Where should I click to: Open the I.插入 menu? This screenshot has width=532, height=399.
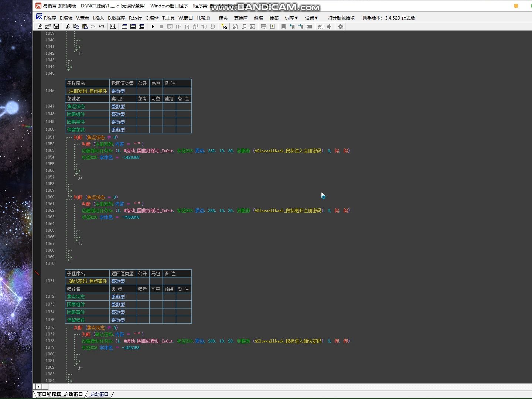98,18
